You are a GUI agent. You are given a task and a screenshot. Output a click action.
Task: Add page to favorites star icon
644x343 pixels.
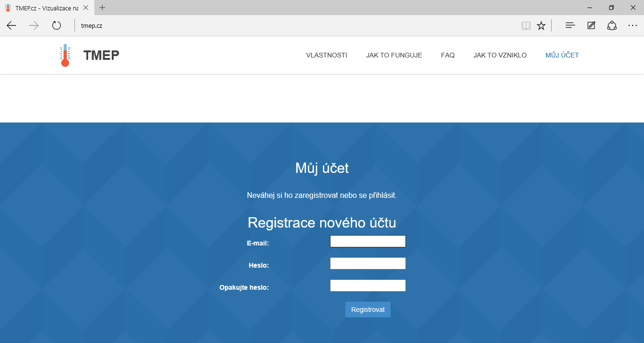(x=541, y=25)
